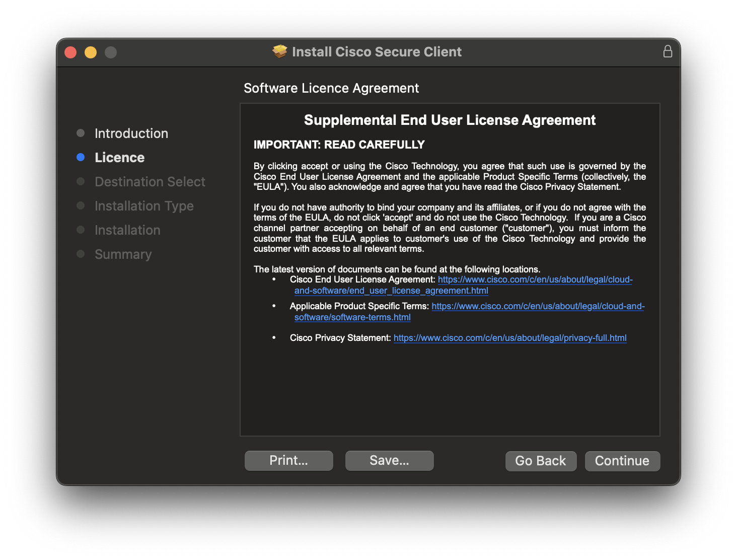Click the Go Back button

[541, 461]
